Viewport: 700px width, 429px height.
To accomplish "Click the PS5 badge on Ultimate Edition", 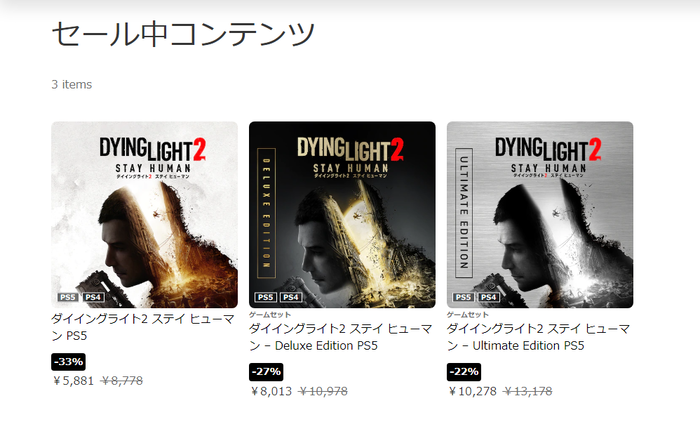I will tap(463, 297).
